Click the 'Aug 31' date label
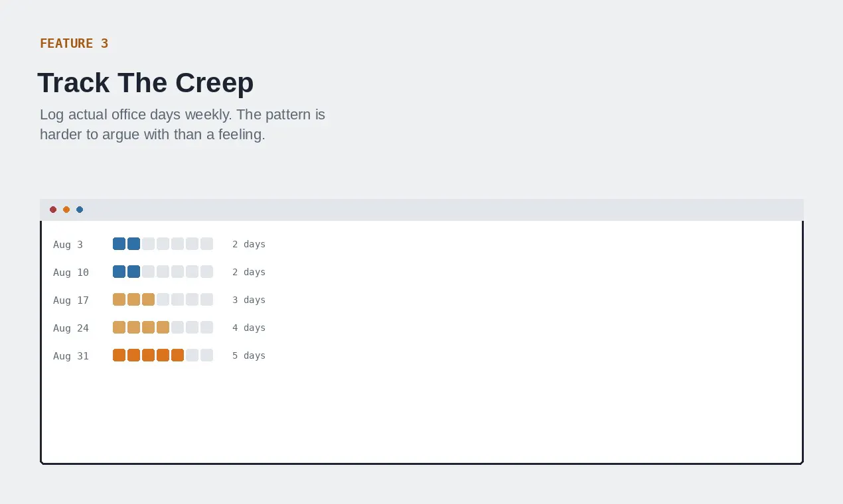The width and height of the screenshot is (843, 504). [71, 356]
